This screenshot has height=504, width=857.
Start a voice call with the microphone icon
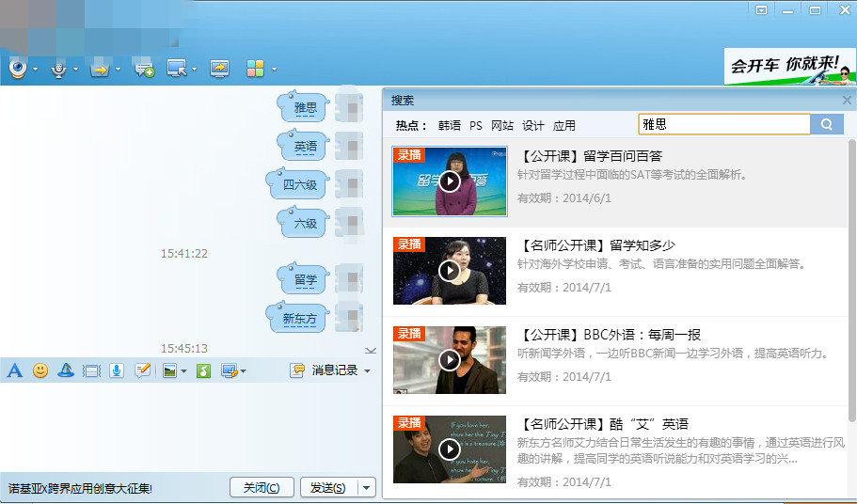click(x=58, y=68)
